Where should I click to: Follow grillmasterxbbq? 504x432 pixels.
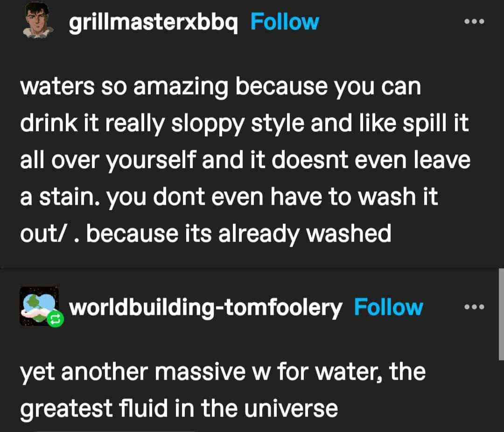click(285, 22)
